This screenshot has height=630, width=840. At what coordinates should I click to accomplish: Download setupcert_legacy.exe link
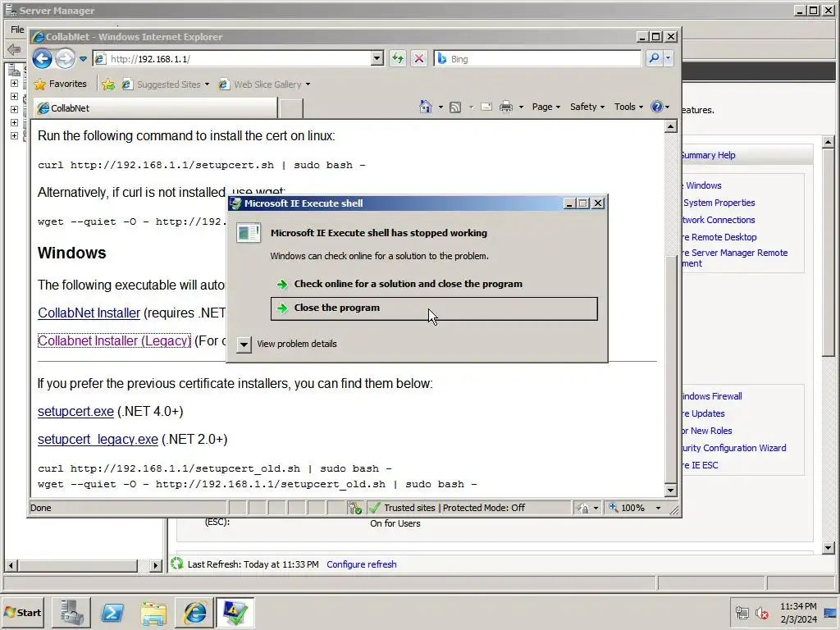coord(98,440)
